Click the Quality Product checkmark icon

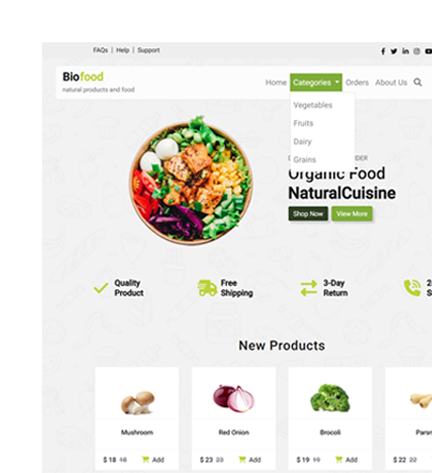(101, 288)
